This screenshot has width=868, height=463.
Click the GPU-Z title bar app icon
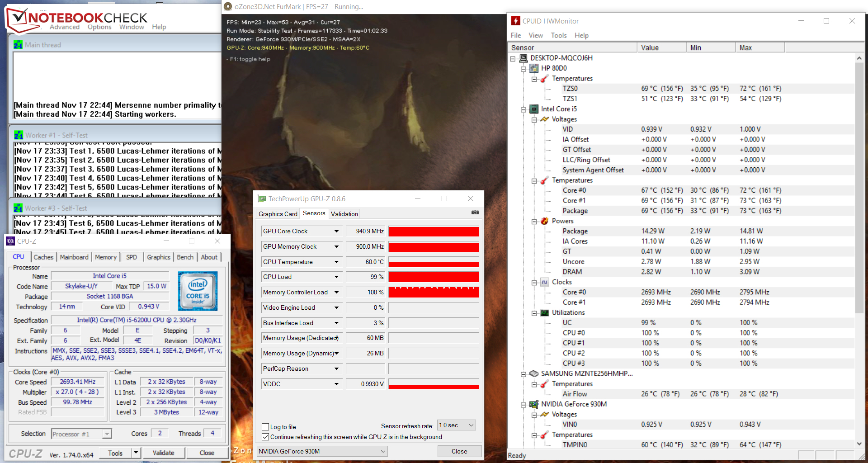pyautogui.click(x=262, y=198)
